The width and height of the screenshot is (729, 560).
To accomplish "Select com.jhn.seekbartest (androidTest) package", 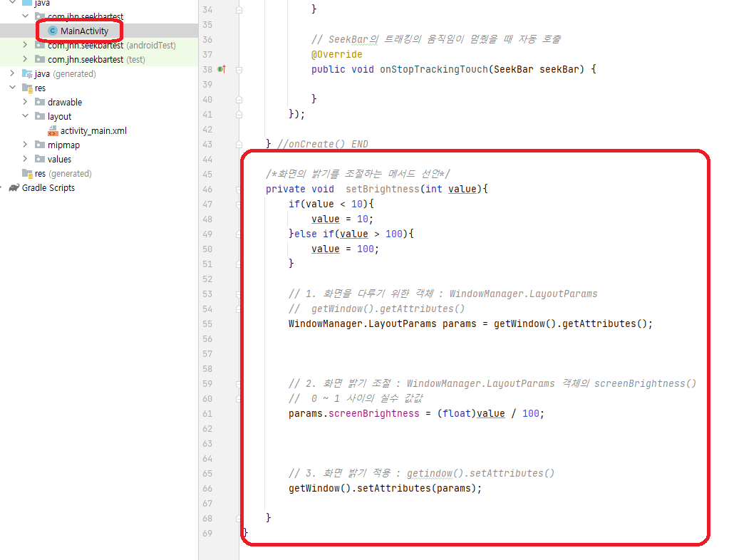I will pyautogui.click(x=112, y=46).
